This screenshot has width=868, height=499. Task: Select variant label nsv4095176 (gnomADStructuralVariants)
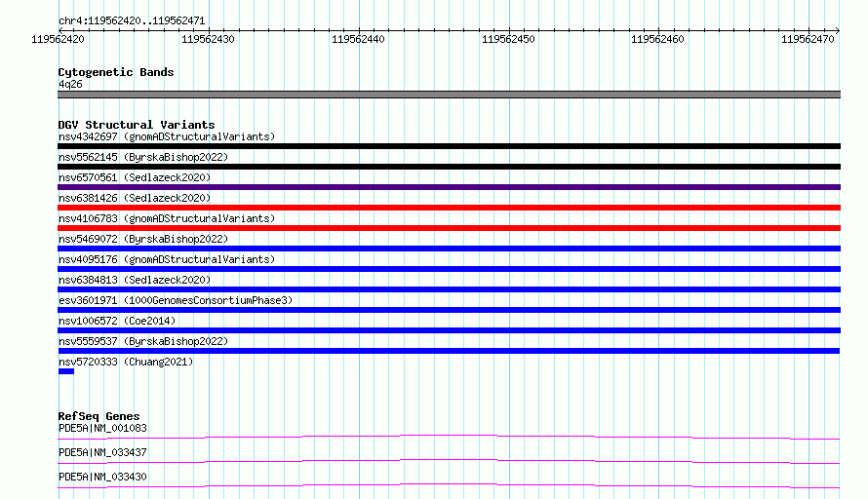coord(167,259)
